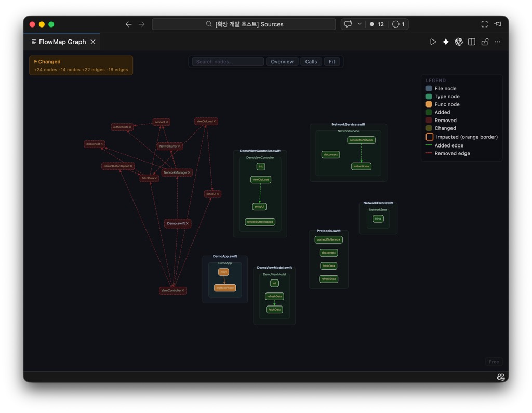
Task: Select the Overview button
Action: click(282, 62)
